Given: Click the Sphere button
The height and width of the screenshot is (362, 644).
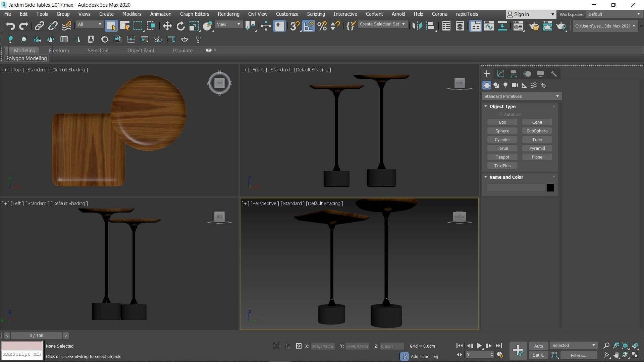Looking at the screenshot, I should point(502,131).
